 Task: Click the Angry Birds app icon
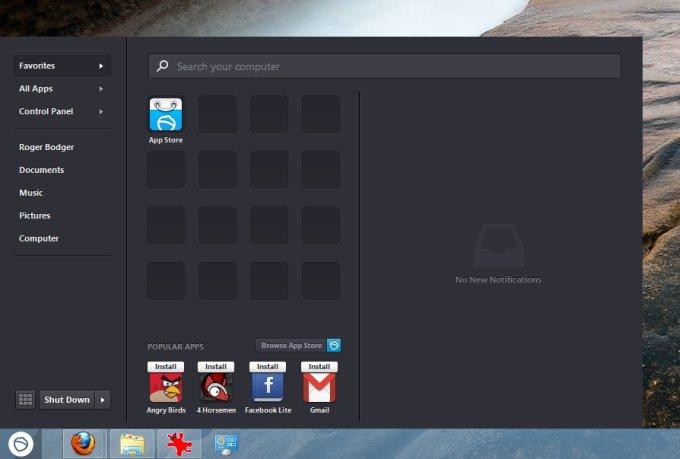coord(166,387)
